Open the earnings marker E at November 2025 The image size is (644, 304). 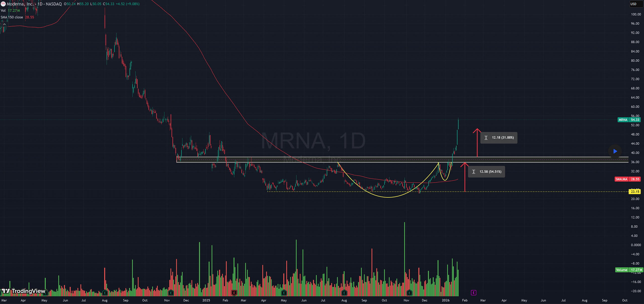click(x=410, y=293)
